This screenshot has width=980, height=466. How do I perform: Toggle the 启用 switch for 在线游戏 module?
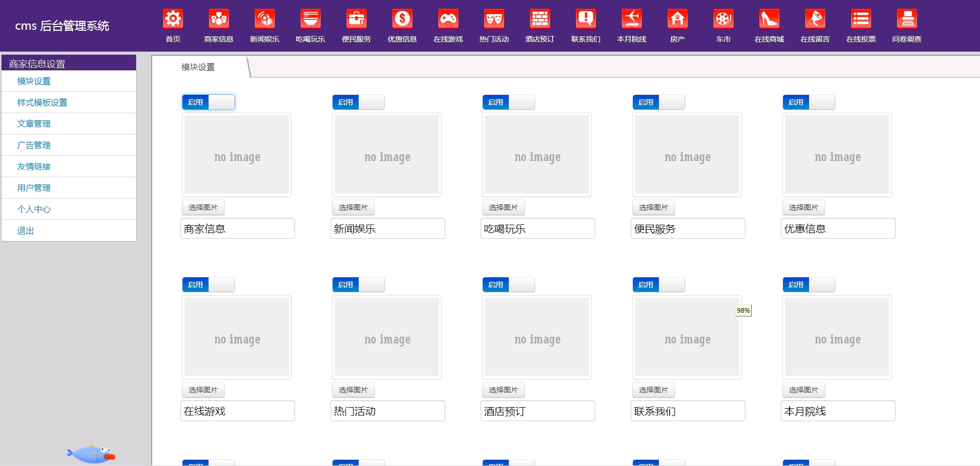209,285
